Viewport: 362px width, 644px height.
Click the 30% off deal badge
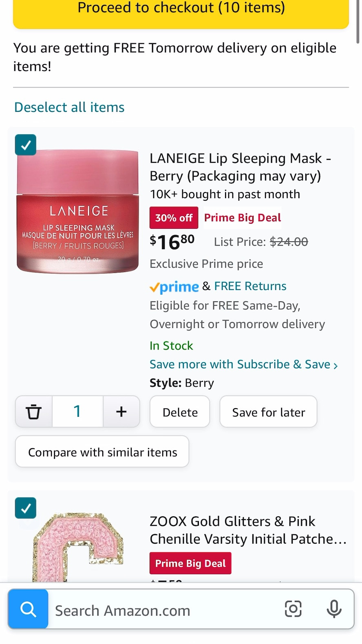174,217
